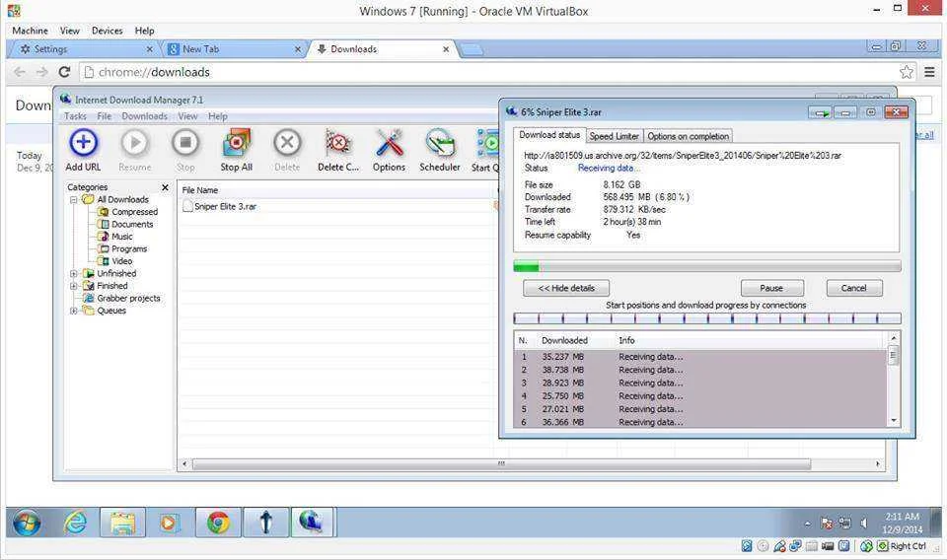Open the Tasks menu in IDM
The height and width of the screenshot is (560, 947).
tap(76, 116)
